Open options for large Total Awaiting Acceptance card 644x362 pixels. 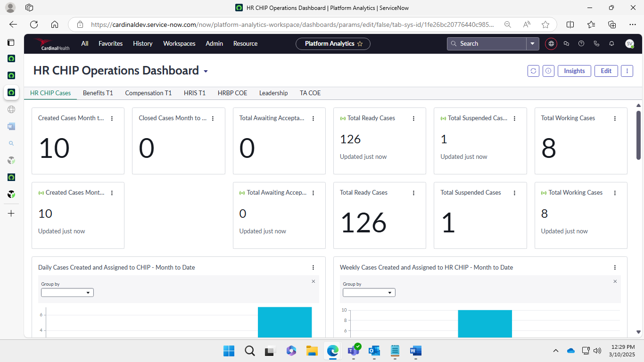313,118
